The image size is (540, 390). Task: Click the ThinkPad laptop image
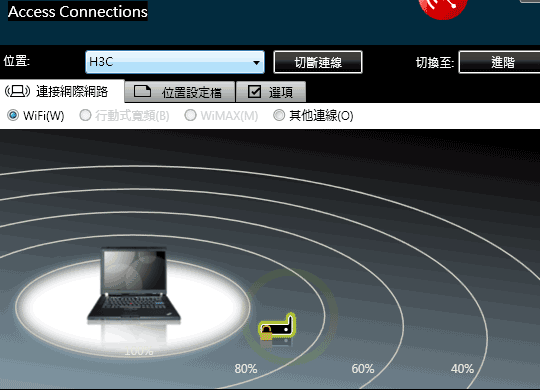[134, 285]
